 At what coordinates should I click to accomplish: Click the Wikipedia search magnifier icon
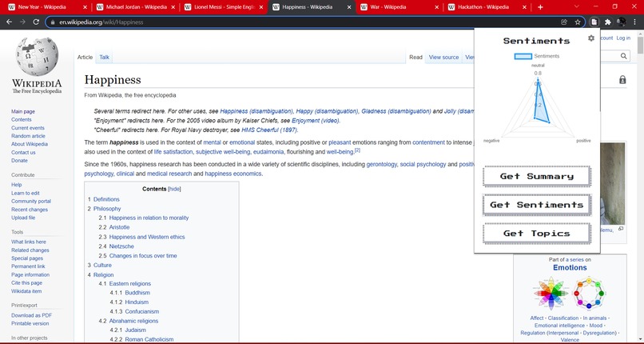(x=623, y=56)
